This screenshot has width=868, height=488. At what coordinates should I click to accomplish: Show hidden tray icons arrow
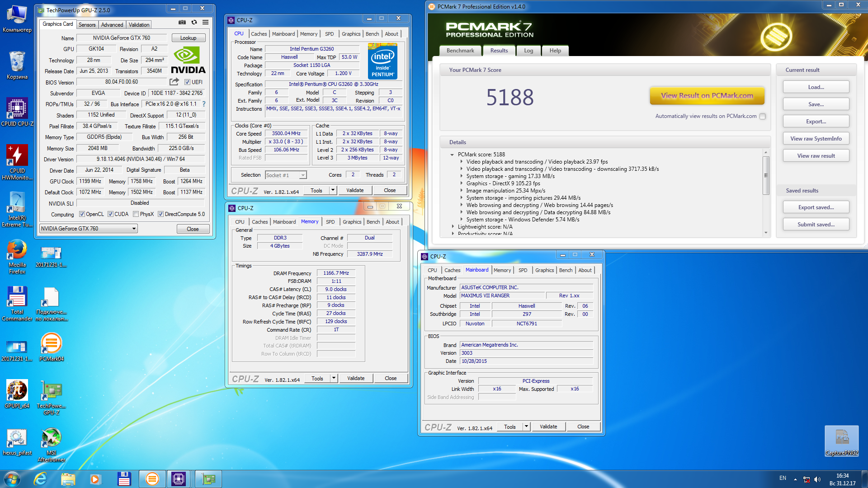(x=795, y=479)
